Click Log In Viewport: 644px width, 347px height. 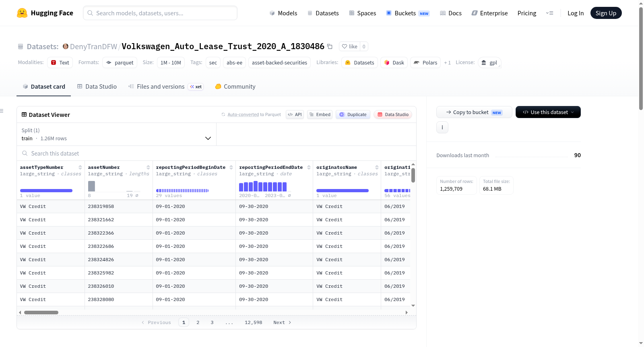coord(576,13)
